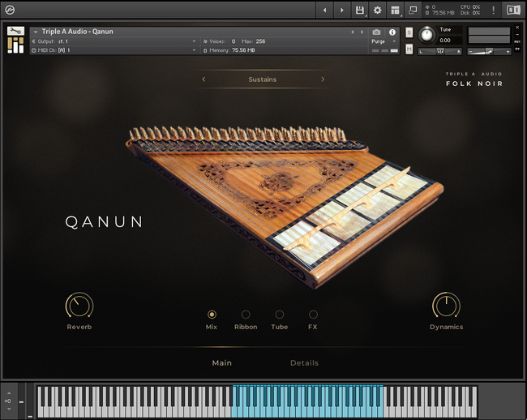Switch to the Main tab
Image resolution: width=527 pixels, height=420 pixels.
tap(221, 362)
